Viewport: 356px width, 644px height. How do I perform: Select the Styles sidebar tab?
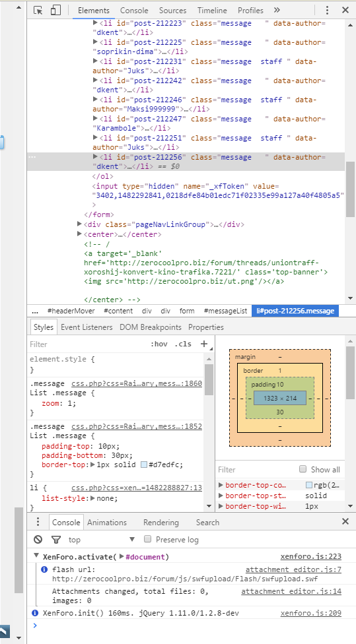(44, 327)
